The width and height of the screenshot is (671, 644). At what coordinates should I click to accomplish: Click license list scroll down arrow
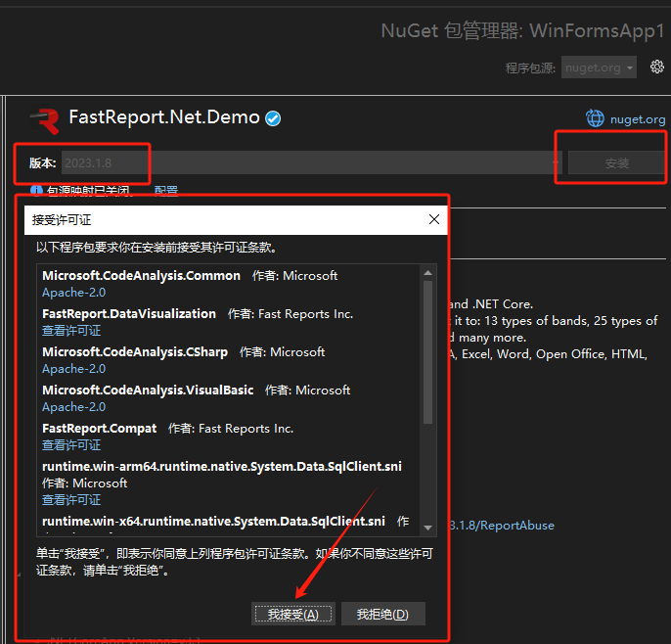tap(428, 528)
